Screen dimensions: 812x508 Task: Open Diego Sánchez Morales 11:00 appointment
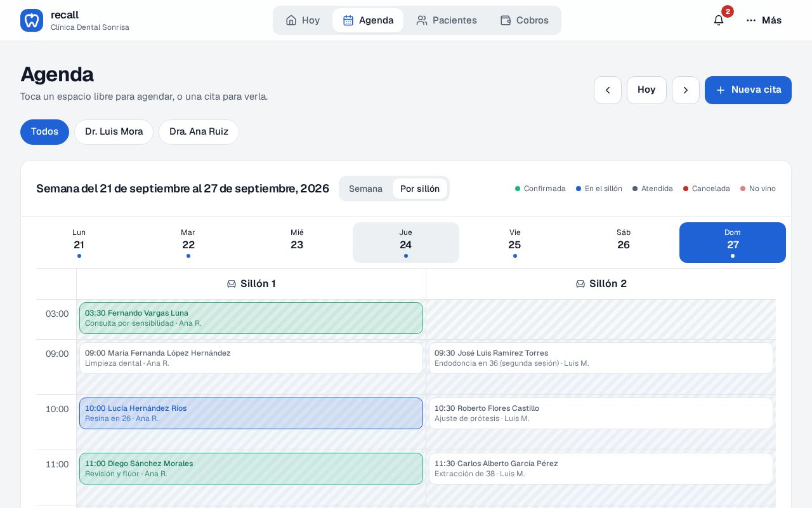point(251,469)
